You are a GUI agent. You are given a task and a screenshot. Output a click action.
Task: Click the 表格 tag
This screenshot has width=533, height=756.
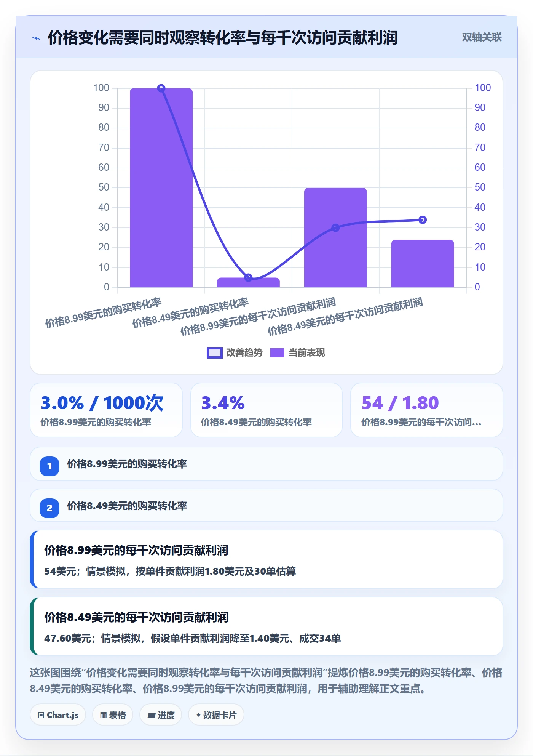[113, 715]
